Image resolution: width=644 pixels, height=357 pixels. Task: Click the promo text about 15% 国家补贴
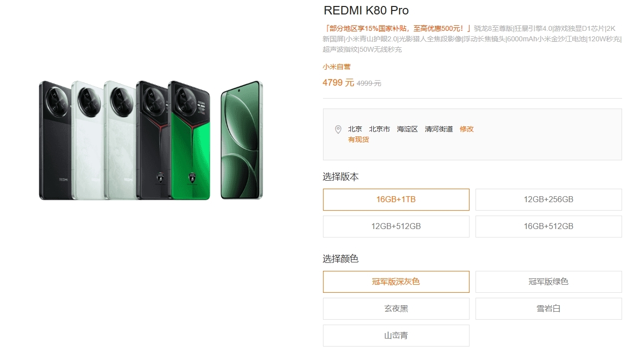397,28
